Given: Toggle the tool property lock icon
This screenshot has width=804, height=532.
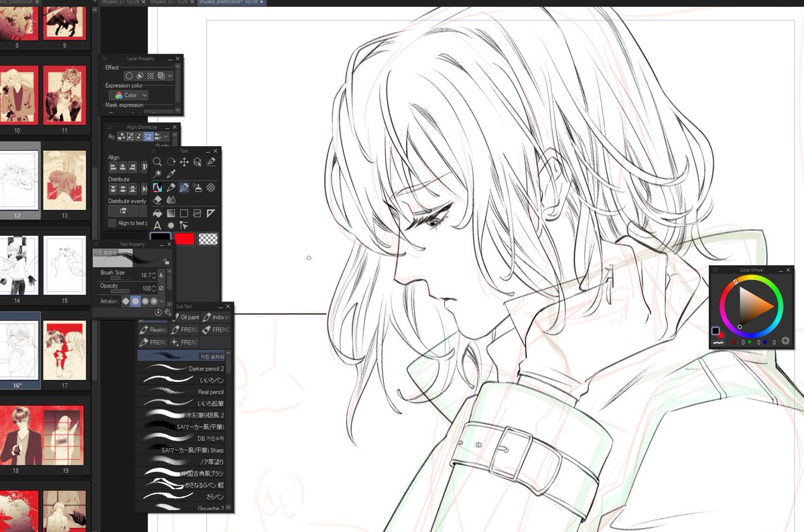Looking at the screenshot, I should (166, 262).
